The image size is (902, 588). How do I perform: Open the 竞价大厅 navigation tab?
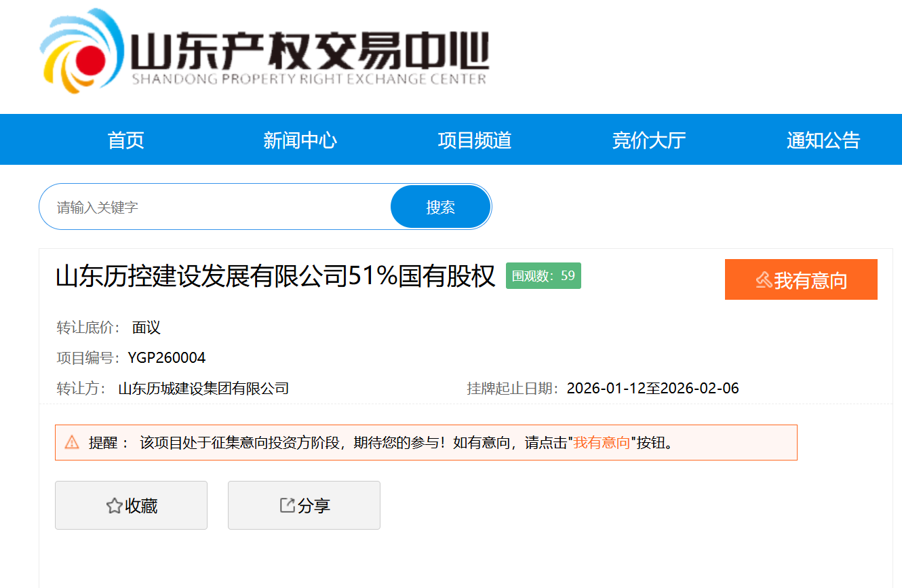click(649, 140)
